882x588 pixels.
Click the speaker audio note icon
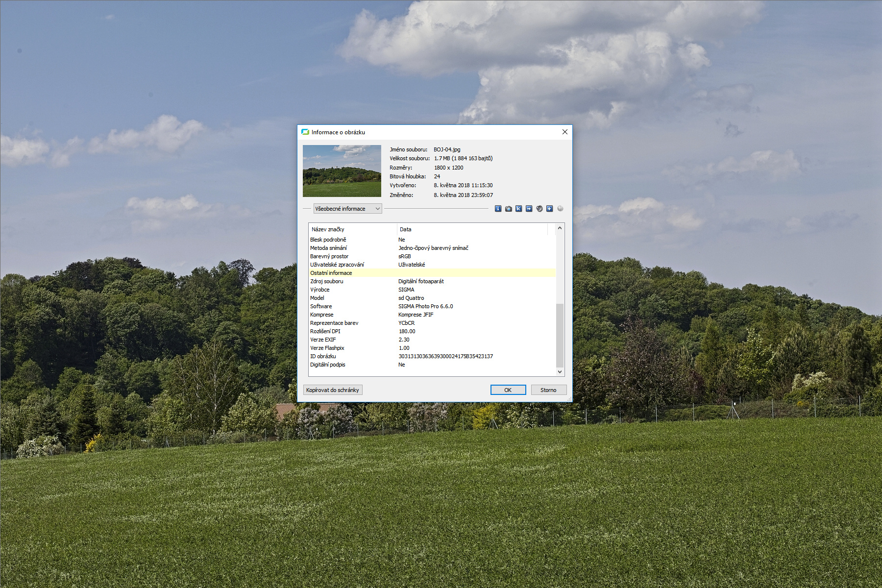539,209
